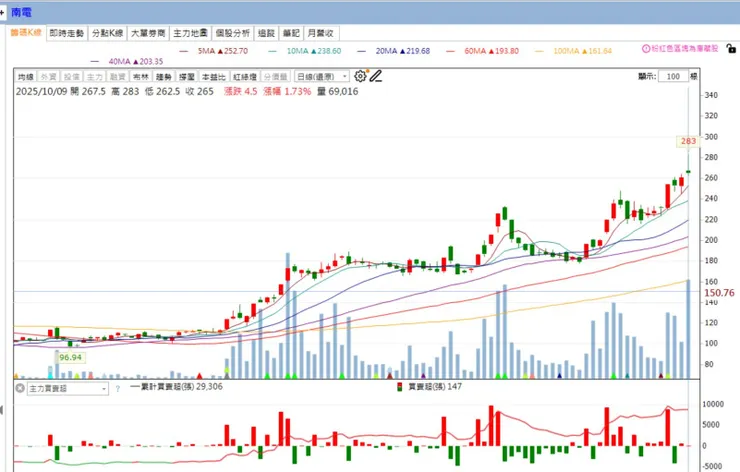
Task: Click the plus button beside 南電
Action: (2, 12)
